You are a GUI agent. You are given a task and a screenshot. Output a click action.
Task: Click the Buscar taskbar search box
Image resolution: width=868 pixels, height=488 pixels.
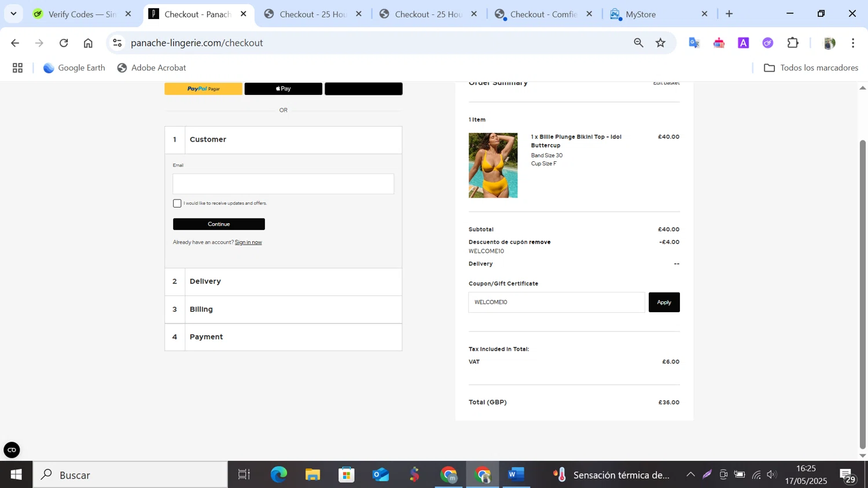pos(130,475)
